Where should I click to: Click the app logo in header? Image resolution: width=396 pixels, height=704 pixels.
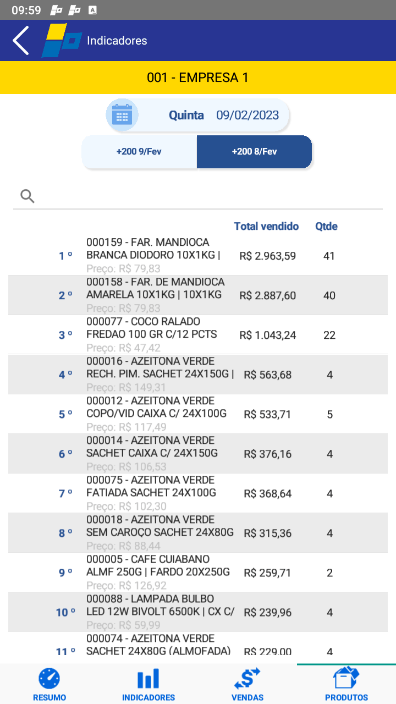(x=62, y=40)
